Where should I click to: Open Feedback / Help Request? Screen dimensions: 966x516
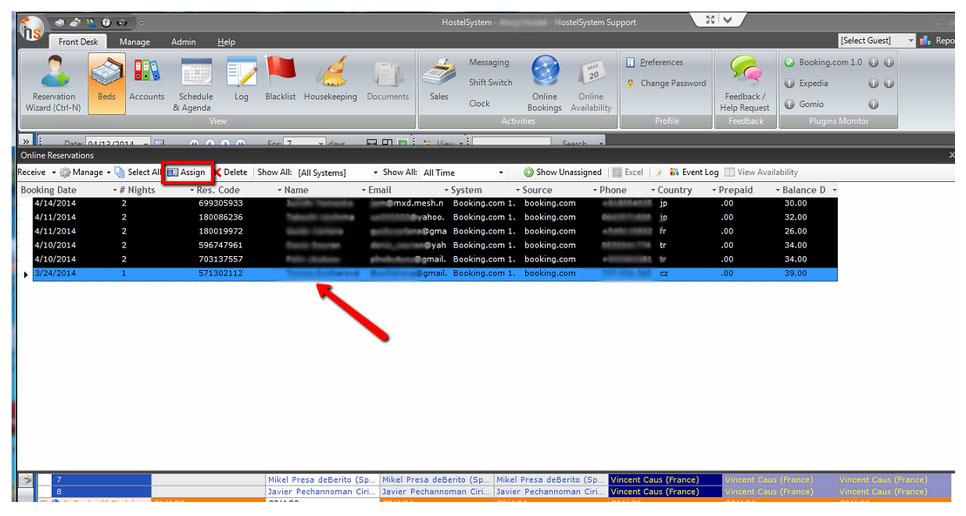click(x=745, y=83)
